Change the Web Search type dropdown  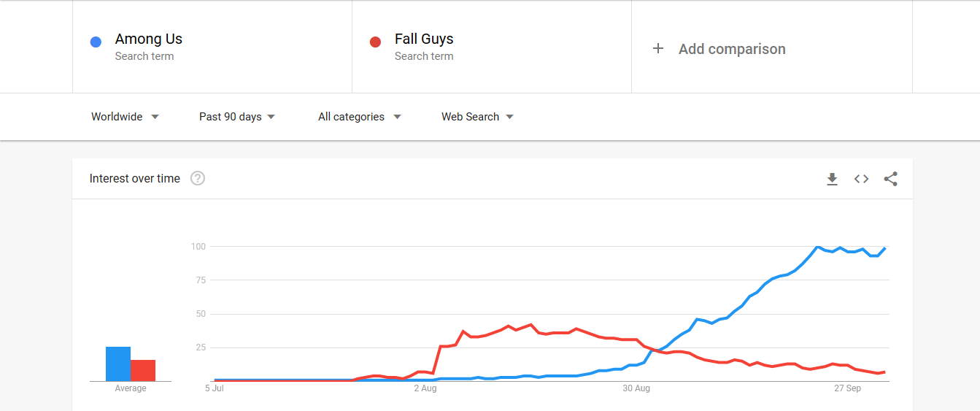477,117
